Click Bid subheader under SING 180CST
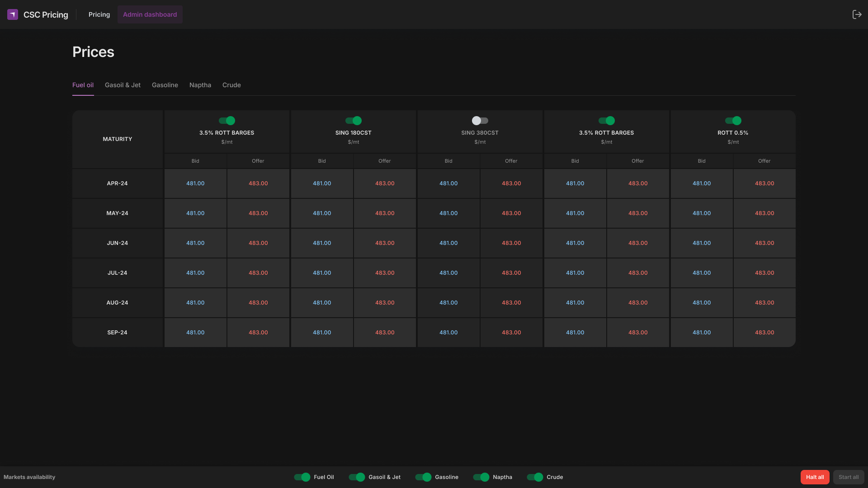The width and height of the screenshot is (868, 488). [322, 161]
